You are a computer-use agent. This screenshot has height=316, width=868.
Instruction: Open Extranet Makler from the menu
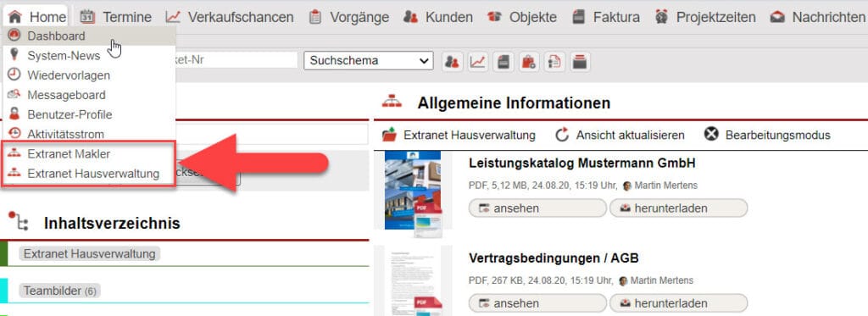tap(89, 154)
